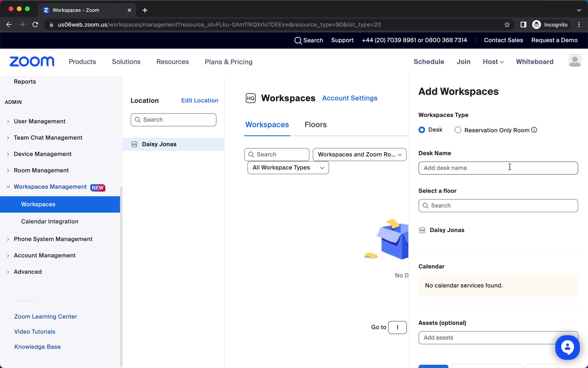Bookmark this page with the star icon
Screen dimensions: 588x368
(507, 25)
